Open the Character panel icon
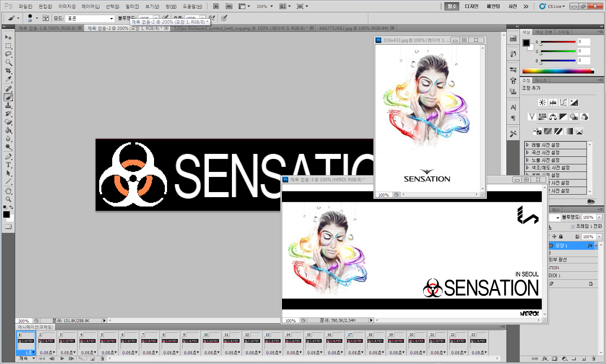Screen dimensions: 606x364 [x=513, y=107]
